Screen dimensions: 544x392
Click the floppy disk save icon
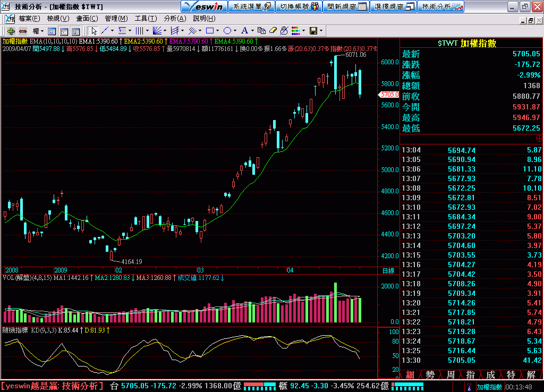point(313,31)
